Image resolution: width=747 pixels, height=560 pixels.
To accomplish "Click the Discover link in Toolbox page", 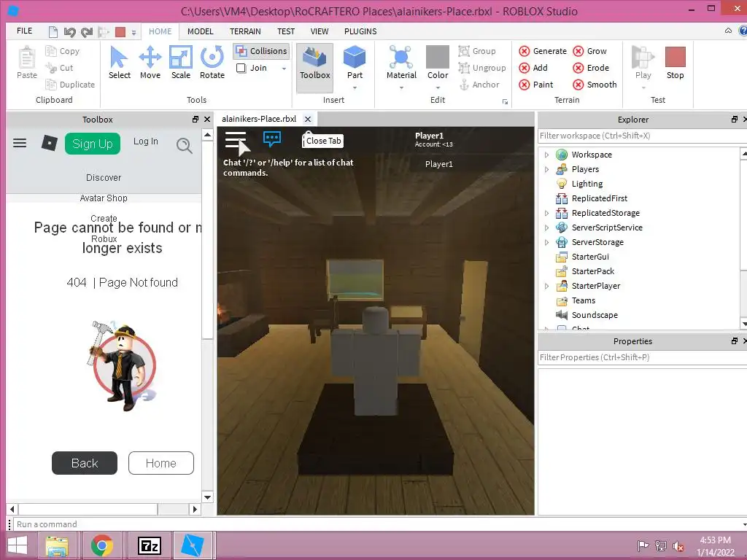I will [104, 178].
